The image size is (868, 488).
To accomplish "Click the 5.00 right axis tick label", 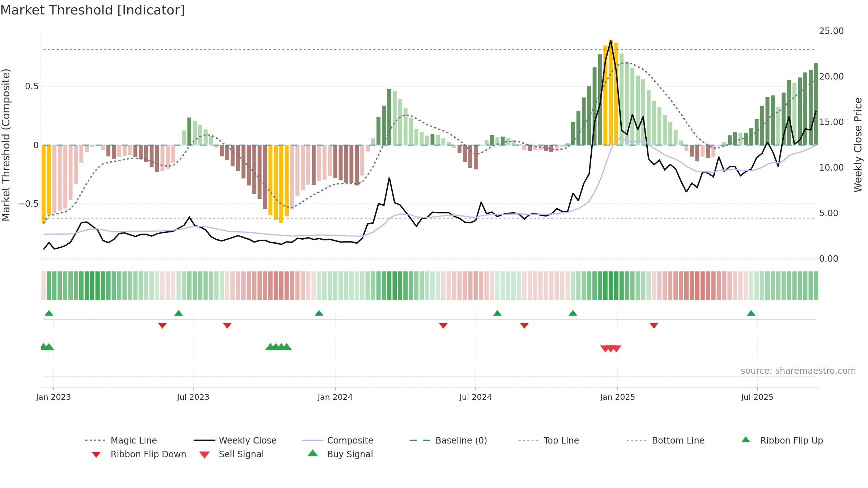I will click(829, 213).
